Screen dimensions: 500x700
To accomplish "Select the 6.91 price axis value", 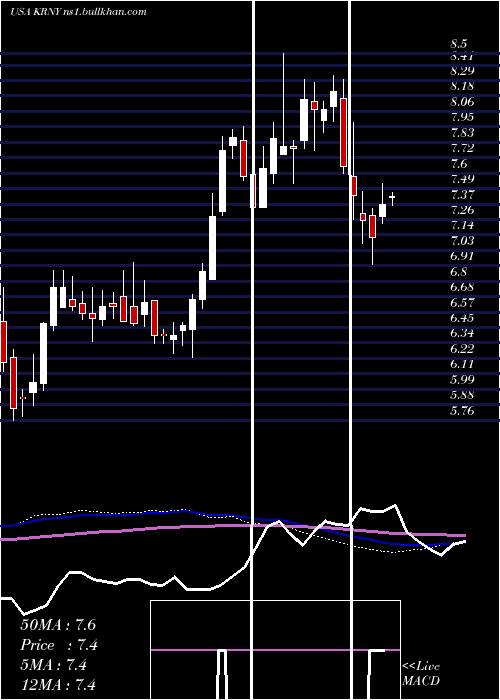I will click(462, 256).
